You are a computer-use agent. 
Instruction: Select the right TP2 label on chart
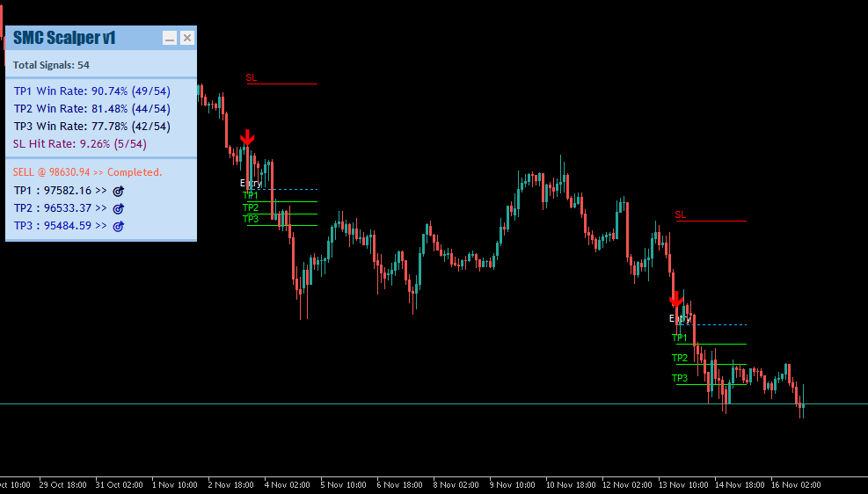pyautogui.click(x=679, y=358)
